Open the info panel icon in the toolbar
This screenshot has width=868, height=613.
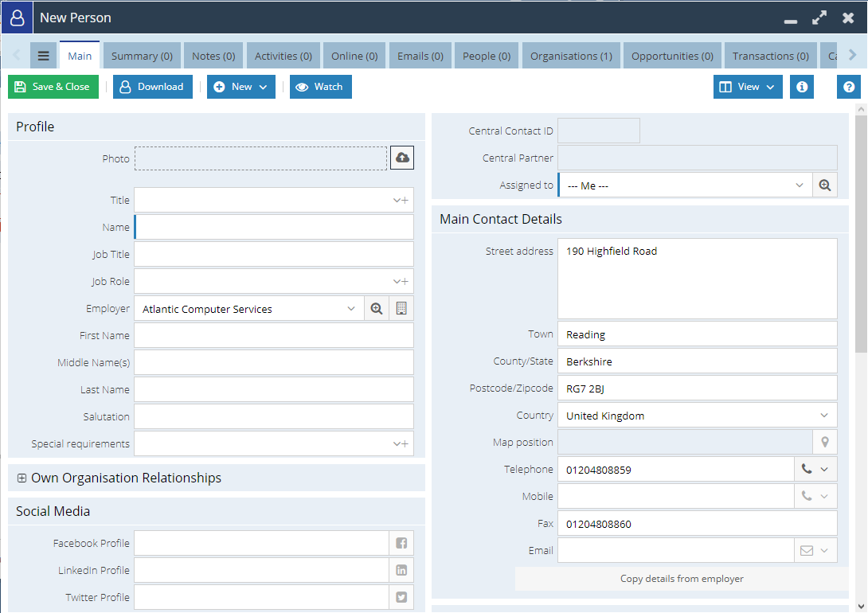click(801, 86)
